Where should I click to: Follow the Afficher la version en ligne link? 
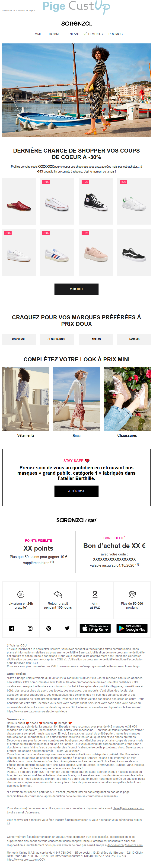tap(19, 10)
